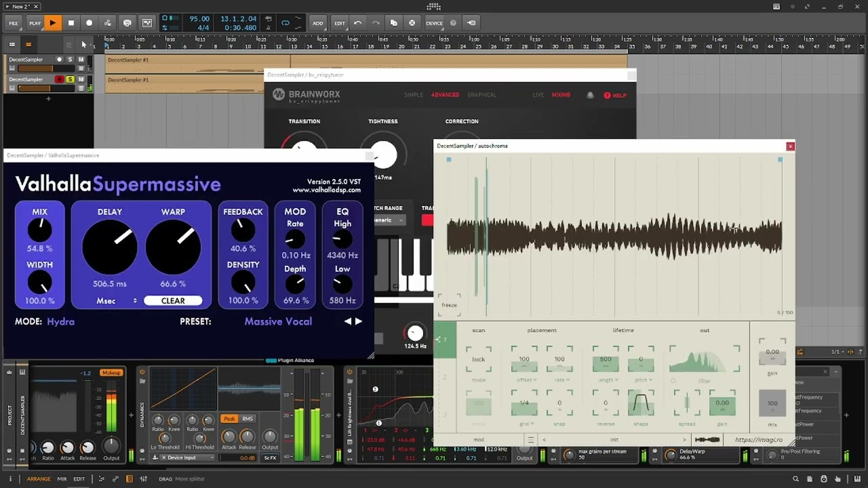Screen dimensions: 868x488
Task: Click the delete icon in the toolbar
Action: 412,23
